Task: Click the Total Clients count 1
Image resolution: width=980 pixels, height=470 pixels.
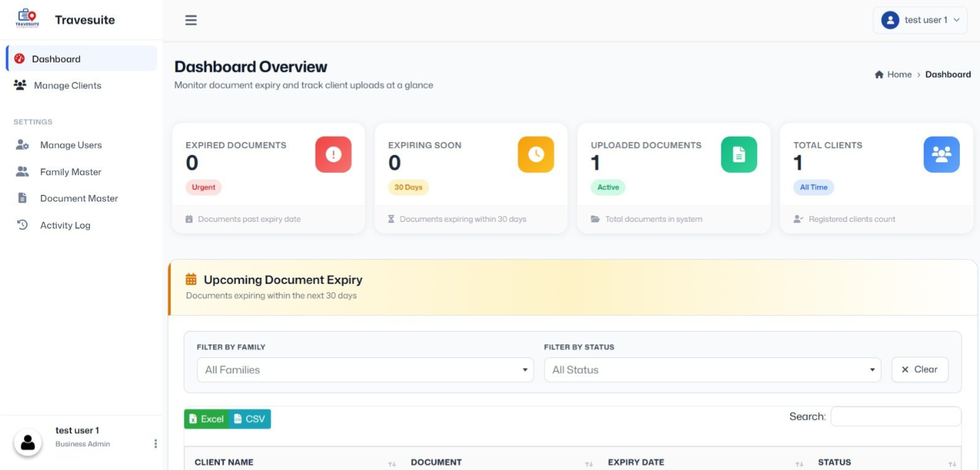Action: coord(798,163)
